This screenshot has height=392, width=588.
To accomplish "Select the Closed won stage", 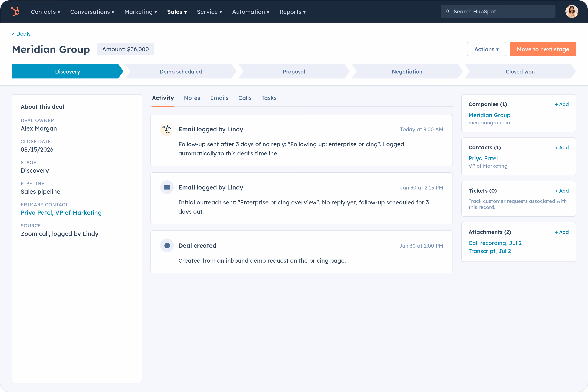I will [x=520, y=71].
